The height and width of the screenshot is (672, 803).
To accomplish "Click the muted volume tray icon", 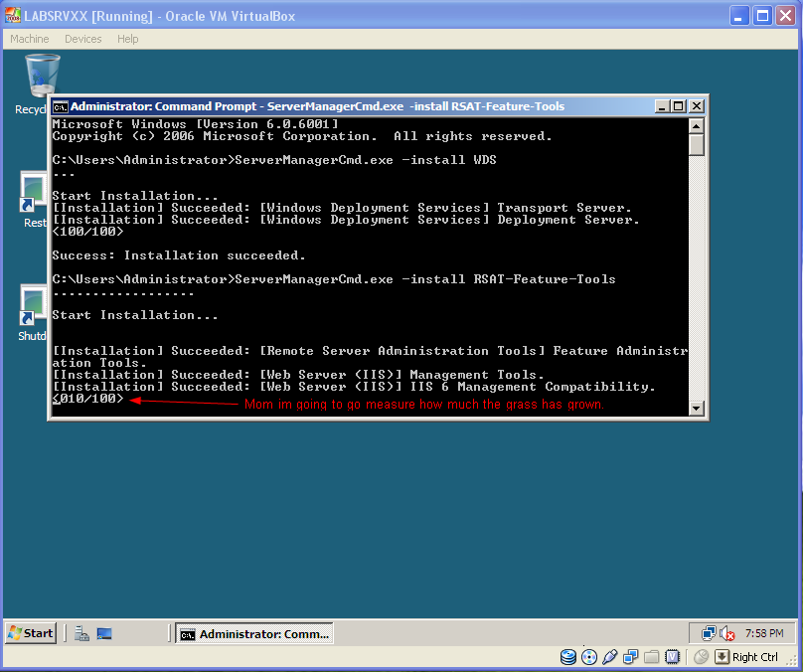I will [727, 633].
